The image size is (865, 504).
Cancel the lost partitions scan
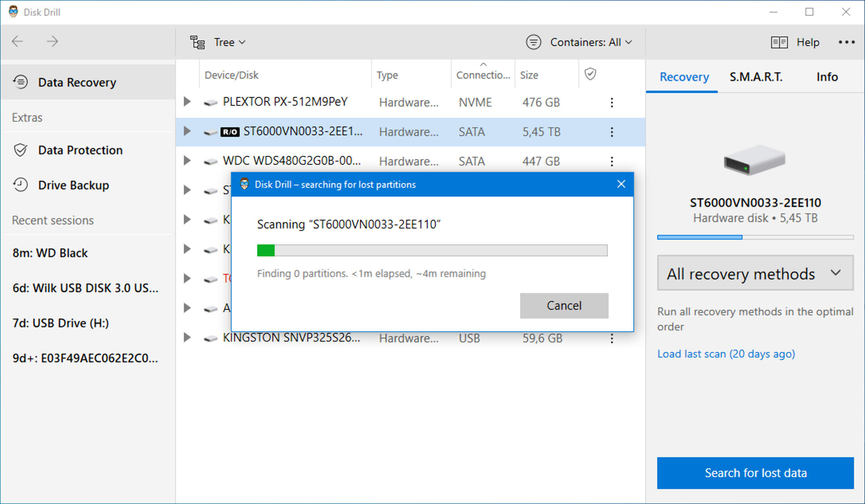(x=564, y=306)
